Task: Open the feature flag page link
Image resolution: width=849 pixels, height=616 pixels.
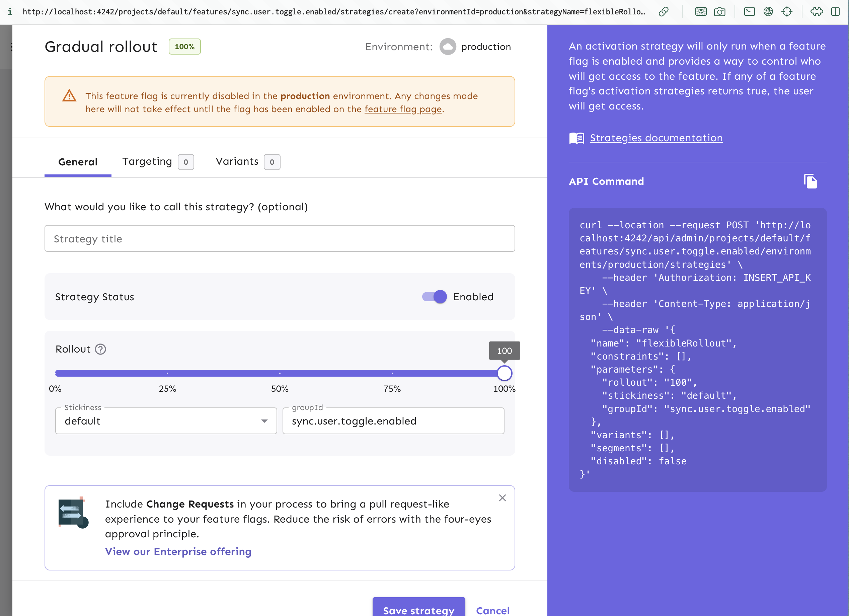Action: (x=403, y=109)
